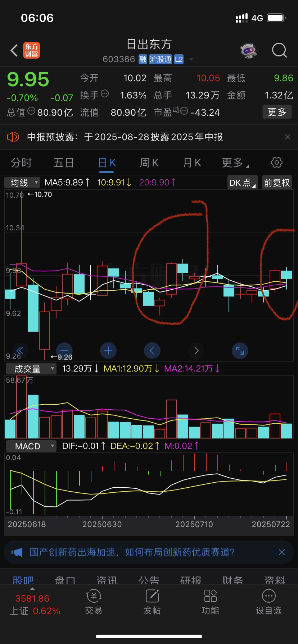Open the 股吧 bottom tab
Screen dimensions: 298x644
click(23, 580)
